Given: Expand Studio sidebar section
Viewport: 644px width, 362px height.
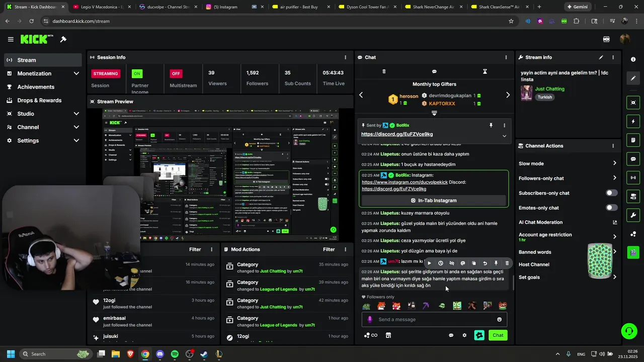Looking at the screenshot, I should click(76, 114).
